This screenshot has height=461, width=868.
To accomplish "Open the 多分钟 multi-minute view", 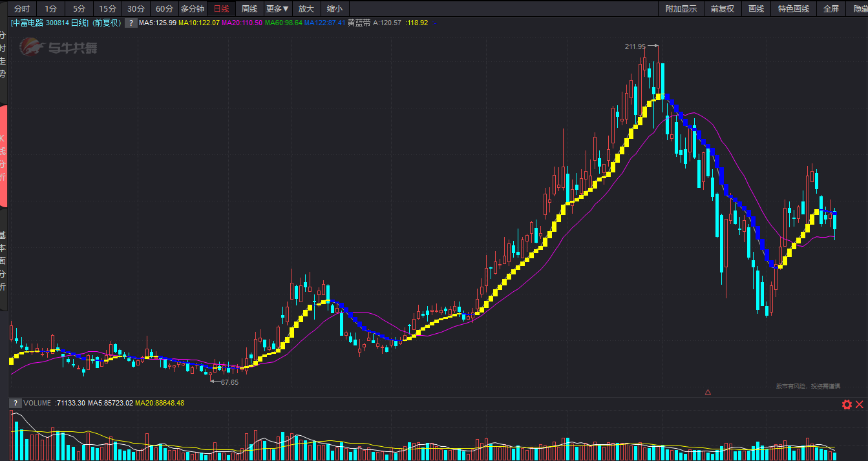I will 193,8.
